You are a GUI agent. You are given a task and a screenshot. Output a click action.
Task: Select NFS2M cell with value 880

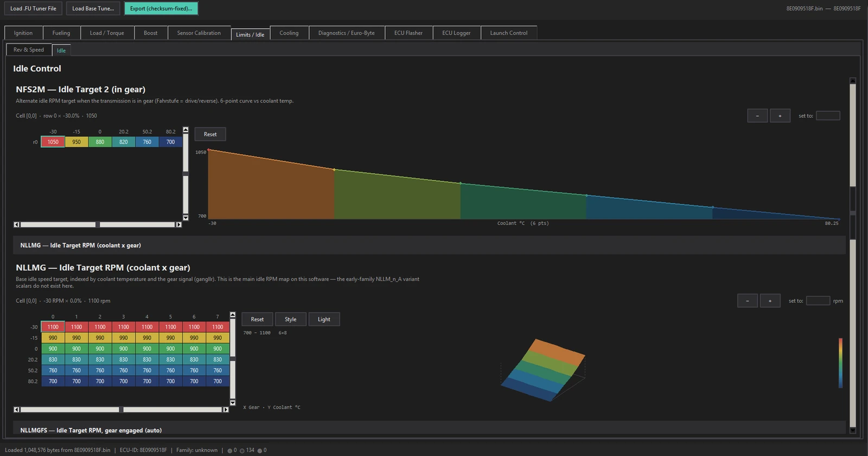(x=100, y=142)
